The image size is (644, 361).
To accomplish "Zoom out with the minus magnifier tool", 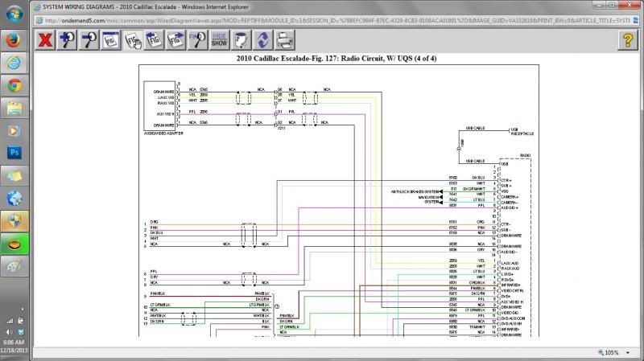I will point(89,40).
